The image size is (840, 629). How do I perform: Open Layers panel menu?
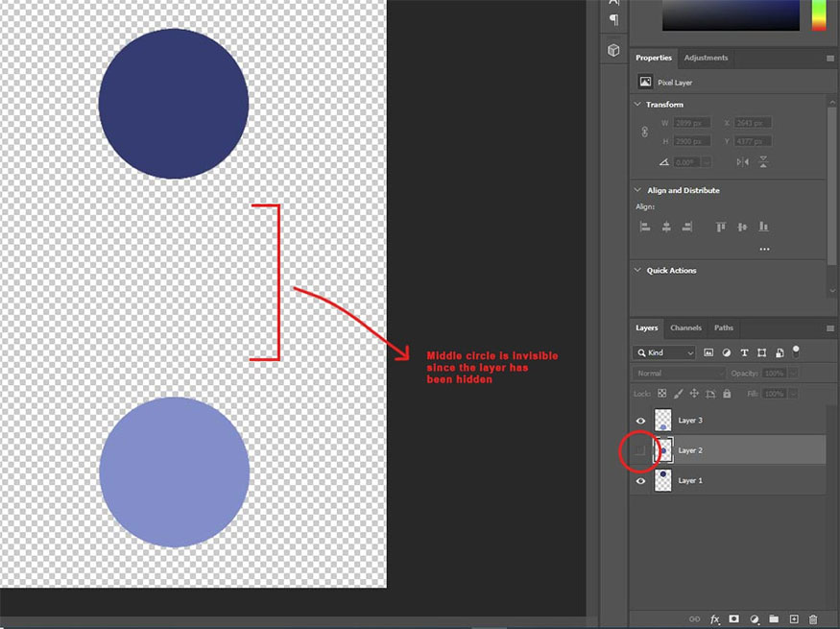tap(829, 327)
